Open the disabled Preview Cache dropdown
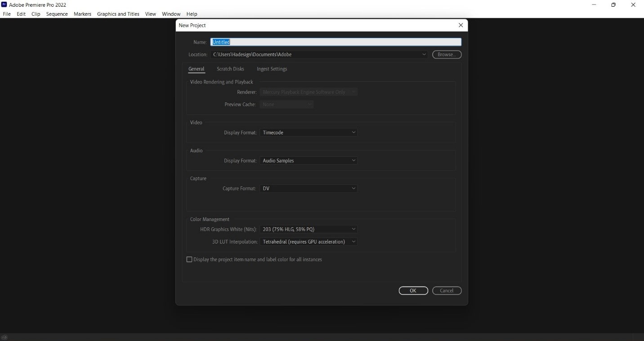644x341 pixels. [x=286, y=104]
